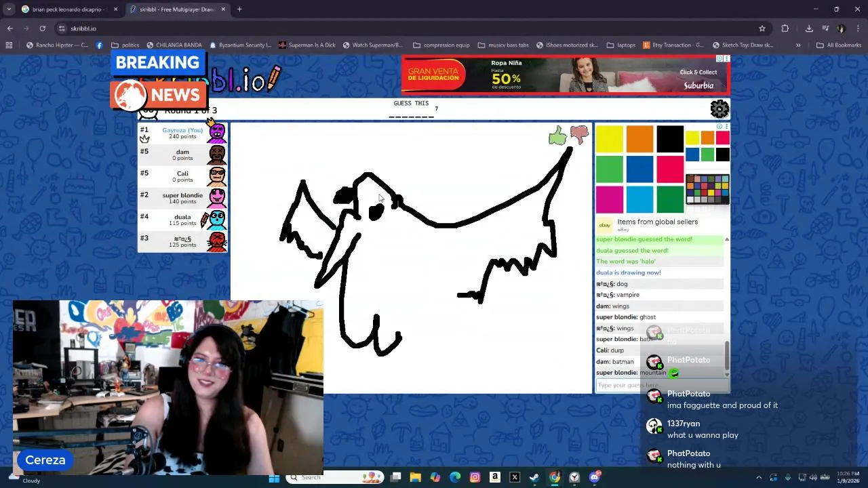This screenshot has width=868, height=488.
Task: Open the X app from the taskbar
Action: [515, 478]
